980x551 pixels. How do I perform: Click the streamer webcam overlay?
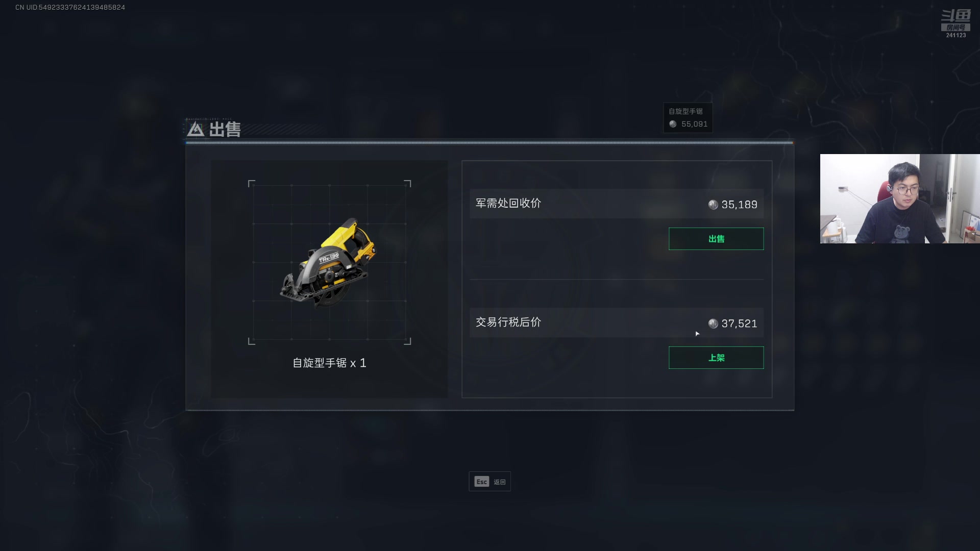[900, 198]
